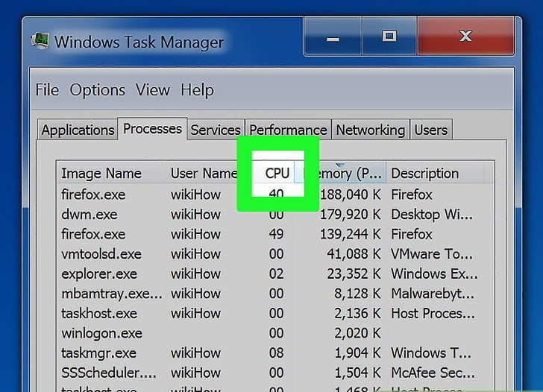Click the Malwarebyt... description cell
The height and width of the screenshot is (392, 543).
(x=433, y=294)
